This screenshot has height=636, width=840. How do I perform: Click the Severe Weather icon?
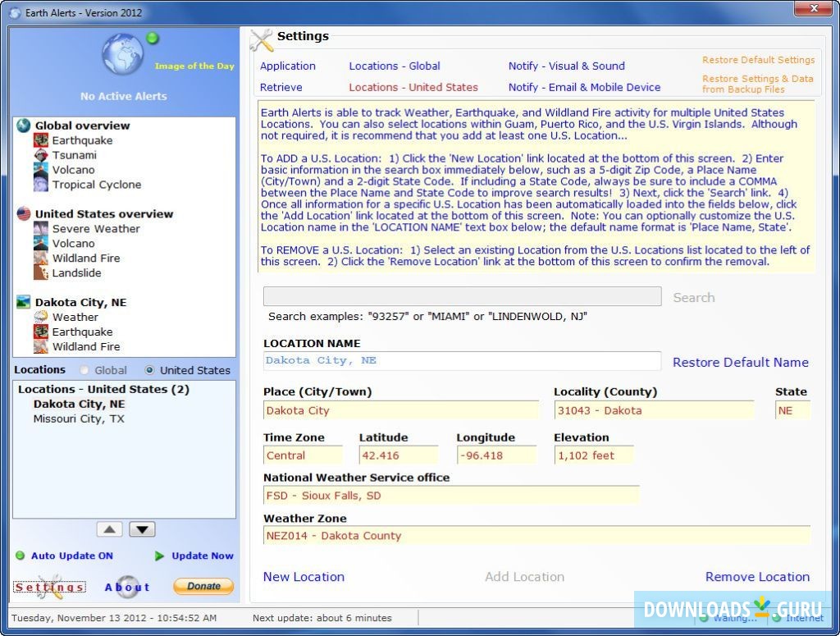[x=41, y=229]
